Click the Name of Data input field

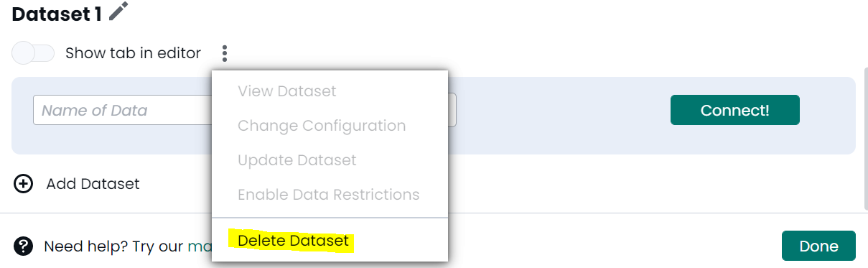pyautogui.click(x=122, y=111)
